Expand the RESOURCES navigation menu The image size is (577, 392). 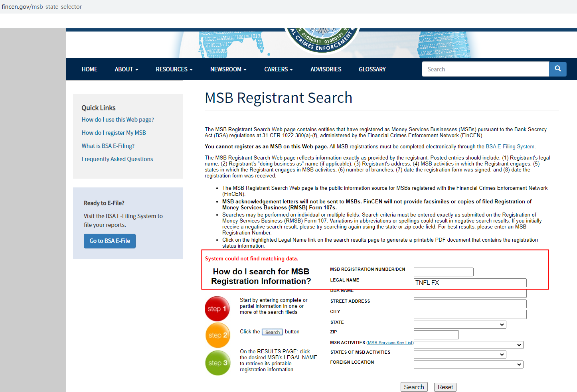[x=174, y=69]
